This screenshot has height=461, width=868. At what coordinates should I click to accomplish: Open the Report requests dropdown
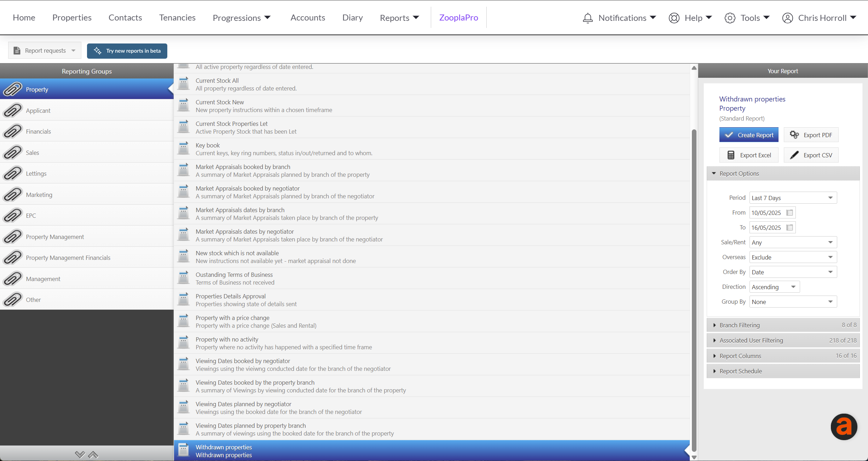coord(45,51)
